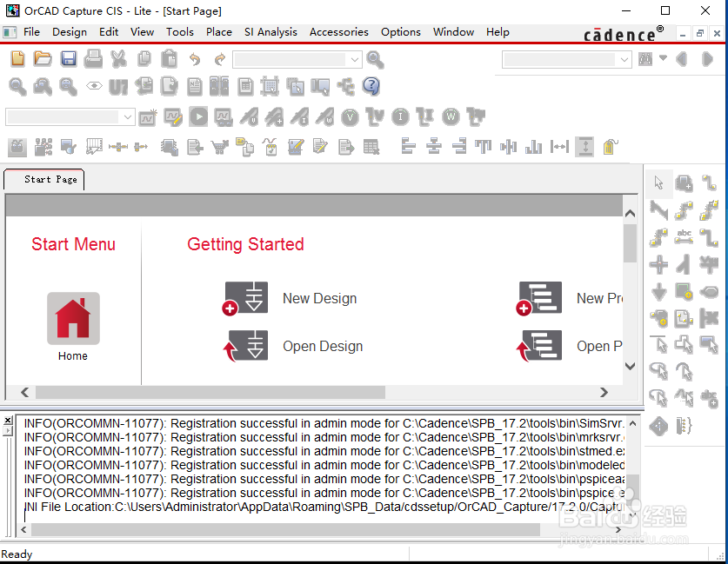Click the New Design link text
Viewport: 728px width, 564px height.
319,298
